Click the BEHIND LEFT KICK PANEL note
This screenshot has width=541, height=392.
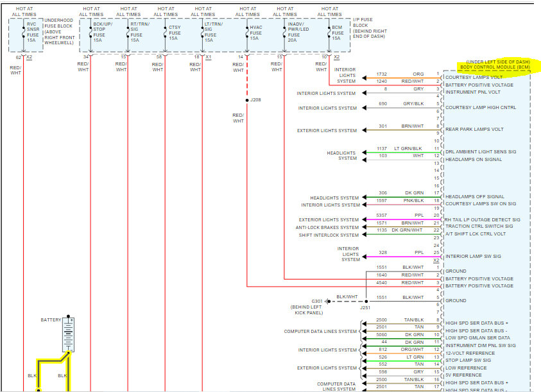tap(307, 310)
